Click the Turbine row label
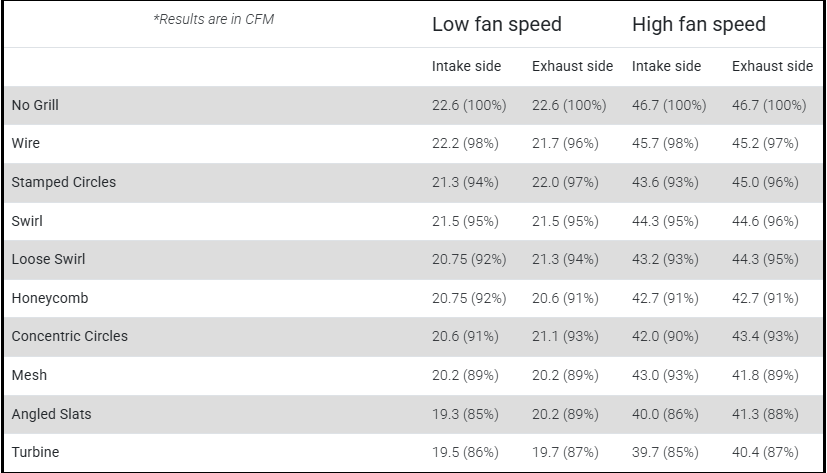827x473 pixels. [x=35, y=452]
